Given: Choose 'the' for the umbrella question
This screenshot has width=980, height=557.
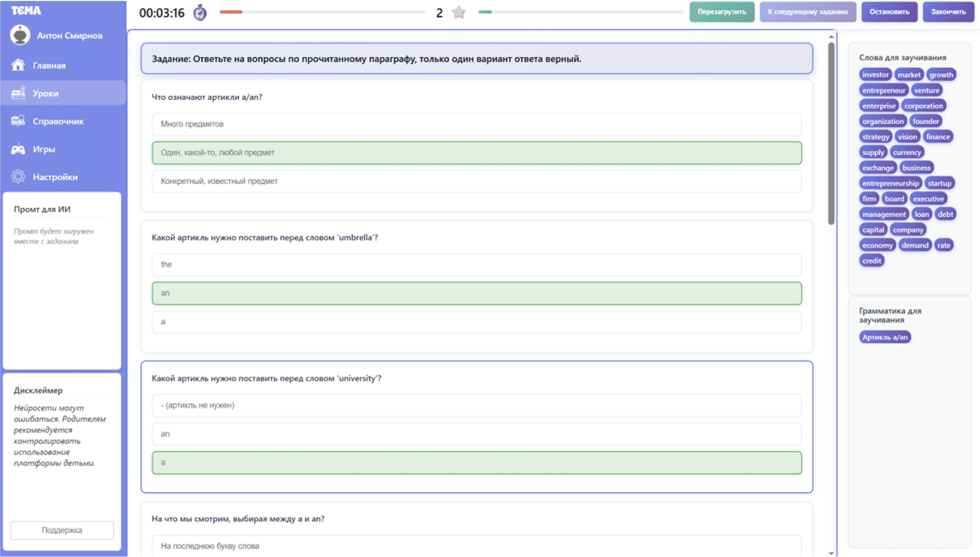Looking at the screenshot, I should tap(476, 264).
